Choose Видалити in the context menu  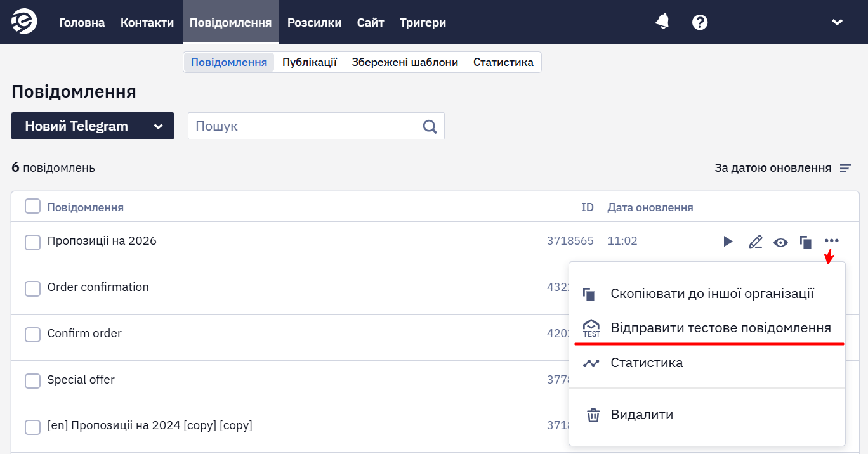click(707, 415)
